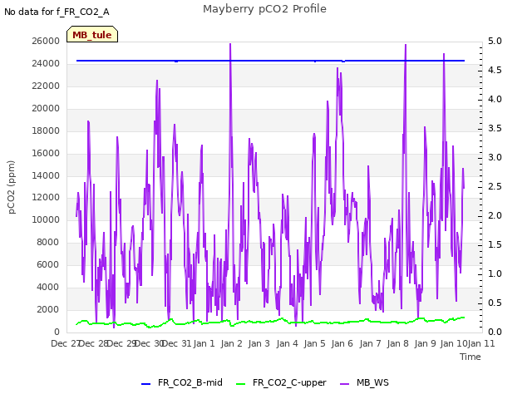Click the 4000 left axis value
This screenshot has width=532, height=399.
(x=48, y=287)
